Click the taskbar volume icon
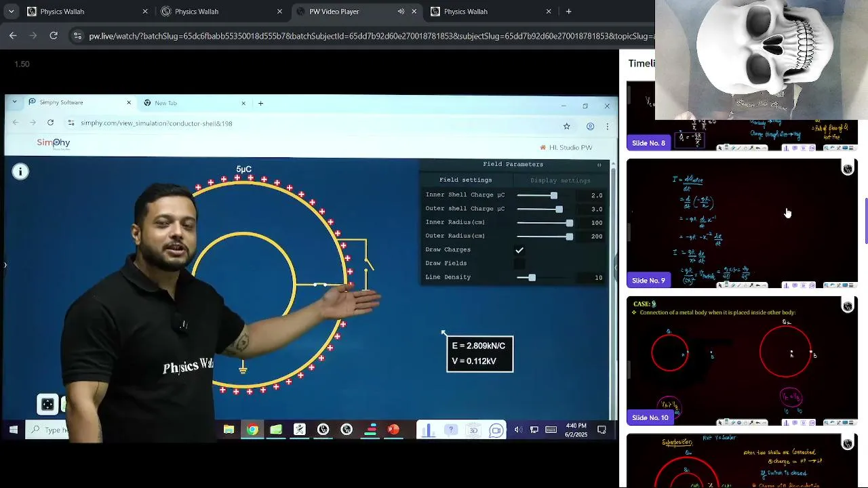Screen dimensions: 868x488 point(519,430)
